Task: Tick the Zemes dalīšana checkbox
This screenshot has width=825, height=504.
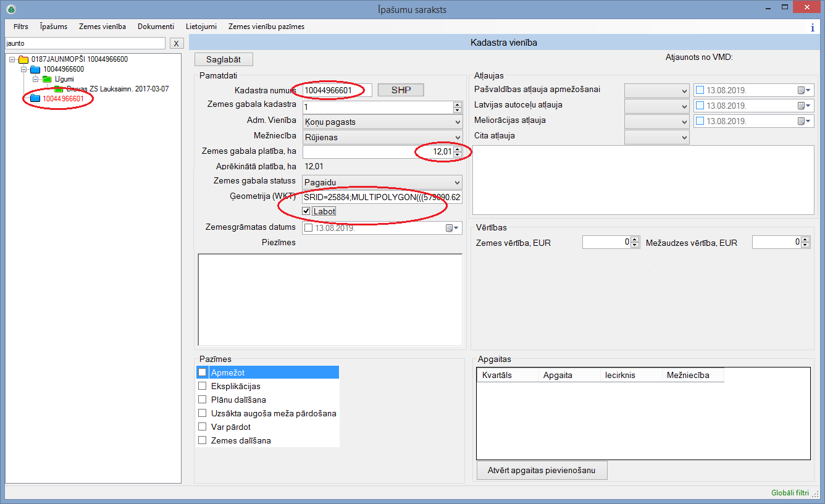Action: (202, 440)
